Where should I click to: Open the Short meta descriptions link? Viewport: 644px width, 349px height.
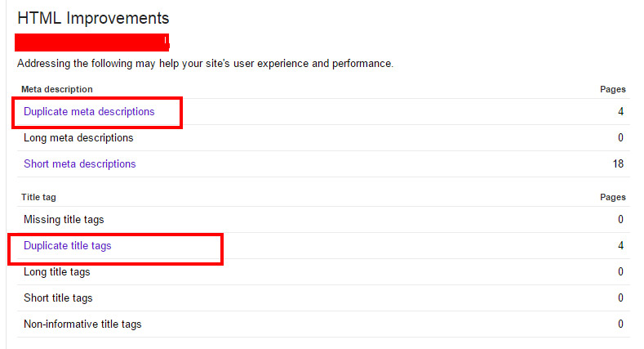(80, 164)
